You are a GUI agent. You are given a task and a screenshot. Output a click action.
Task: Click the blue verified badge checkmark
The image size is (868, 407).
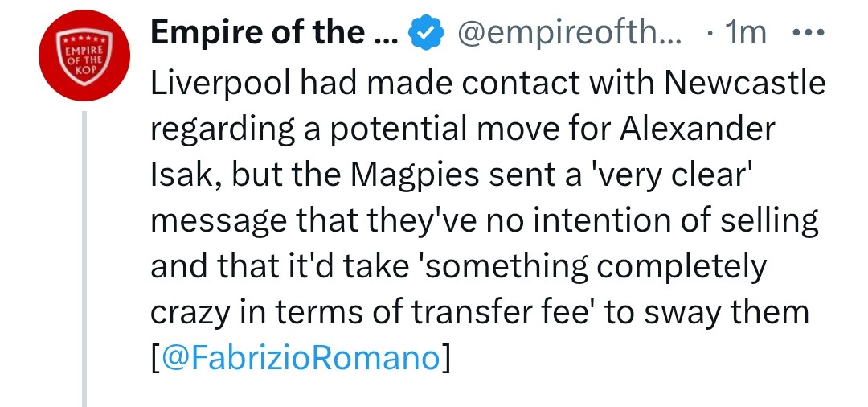pyautogui.click(x=426, y=33)
